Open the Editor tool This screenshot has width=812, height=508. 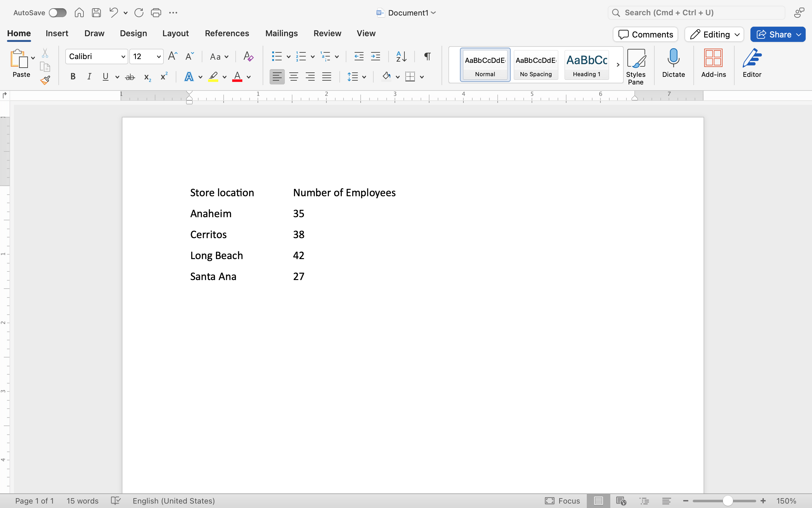[752, 63]
